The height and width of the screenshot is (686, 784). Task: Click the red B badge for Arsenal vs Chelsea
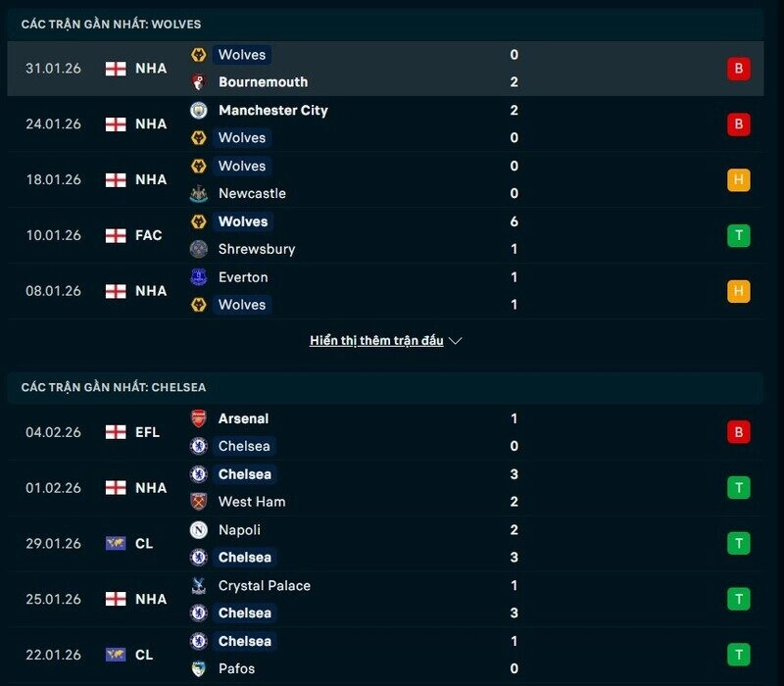[738, 432]
